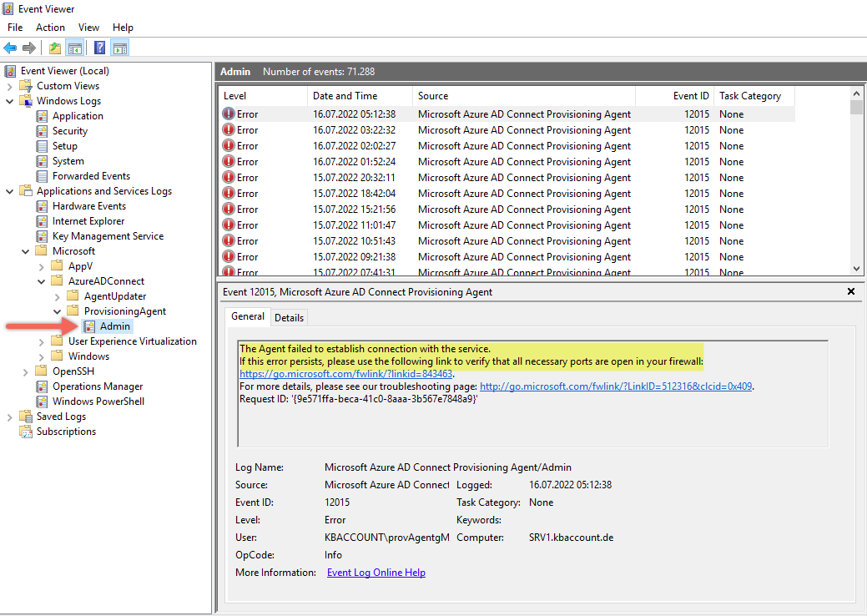Viewport: 867px width, 616px height.
Task: Open the Help menu
Action: pyautogui.click(x=123, y=27)
